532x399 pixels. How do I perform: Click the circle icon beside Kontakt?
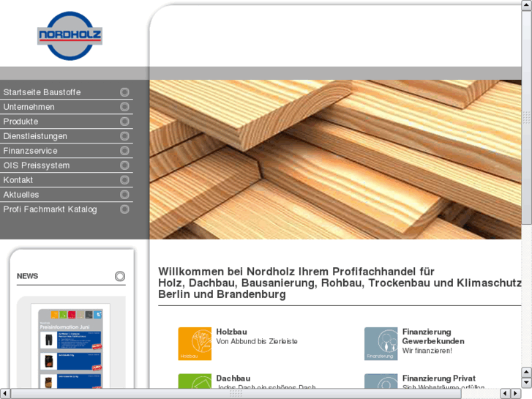[x=124, y=179]
